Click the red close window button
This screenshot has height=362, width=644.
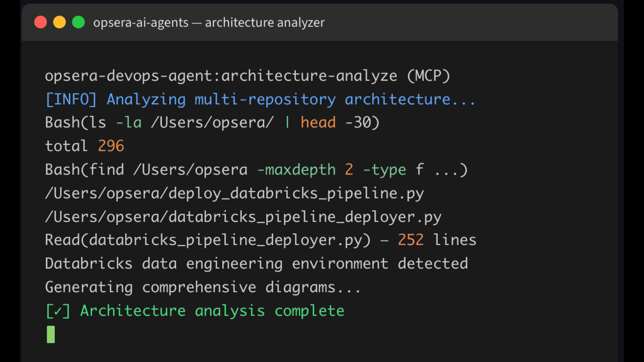tap(41, 22)
